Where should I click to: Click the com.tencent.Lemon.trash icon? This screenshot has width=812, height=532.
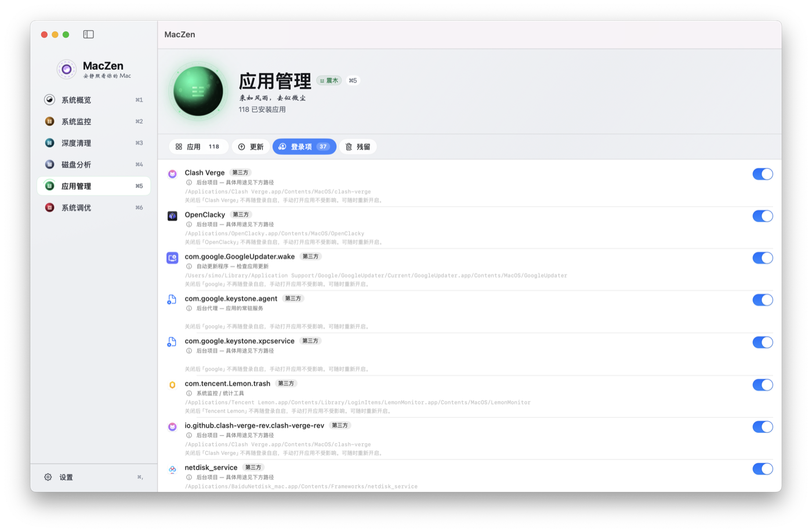(172, 385)
